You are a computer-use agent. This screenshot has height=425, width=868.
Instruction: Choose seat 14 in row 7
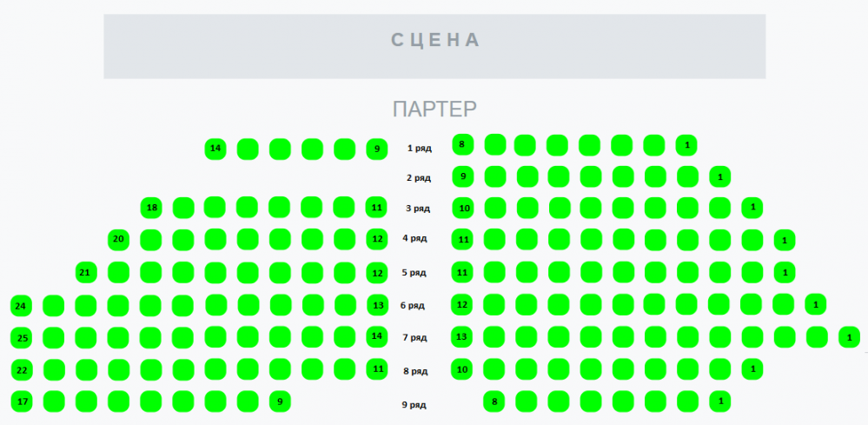pyautogui.click(x=377, y=335)
